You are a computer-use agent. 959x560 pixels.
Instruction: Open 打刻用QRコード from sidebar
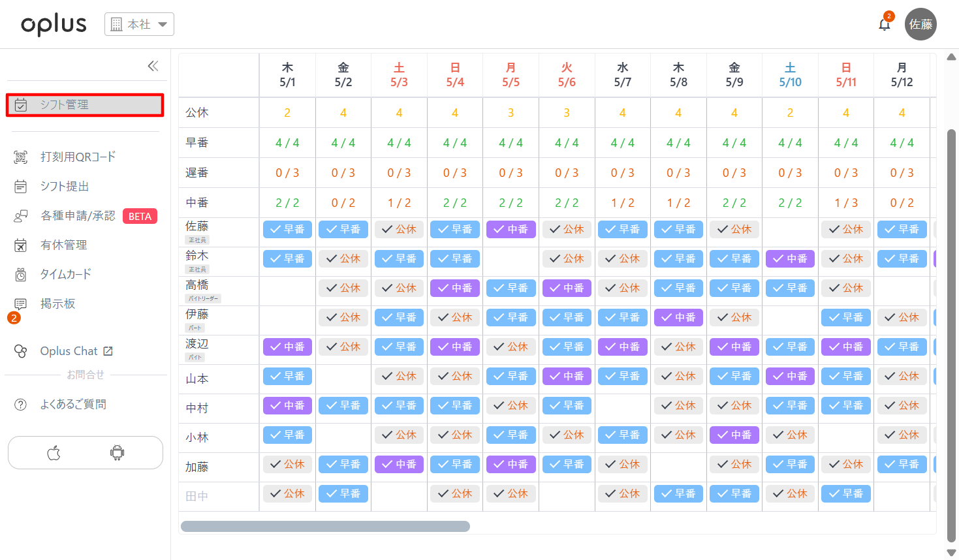coord(77,157)
